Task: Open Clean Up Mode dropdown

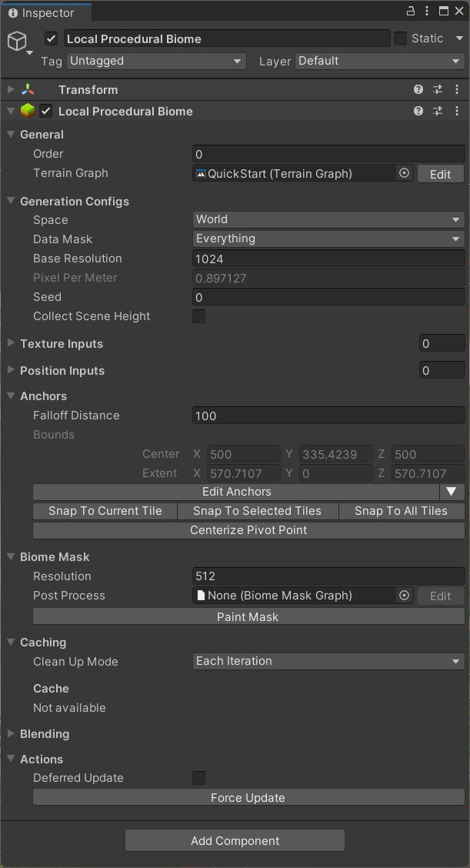Action: 328,661
